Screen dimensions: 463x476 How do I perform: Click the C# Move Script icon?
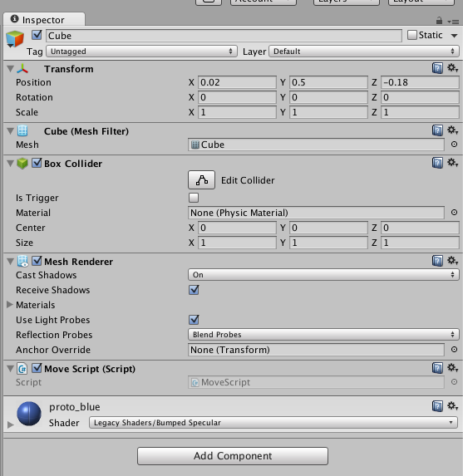pyautogui.click(x=22, y=369)
